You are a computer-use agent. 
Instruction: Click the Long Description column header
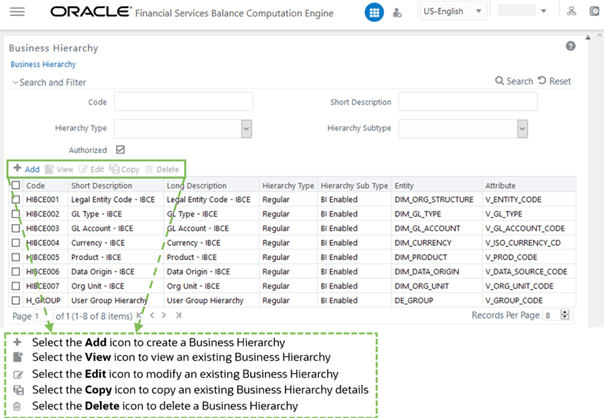click(x=196, y=185)
